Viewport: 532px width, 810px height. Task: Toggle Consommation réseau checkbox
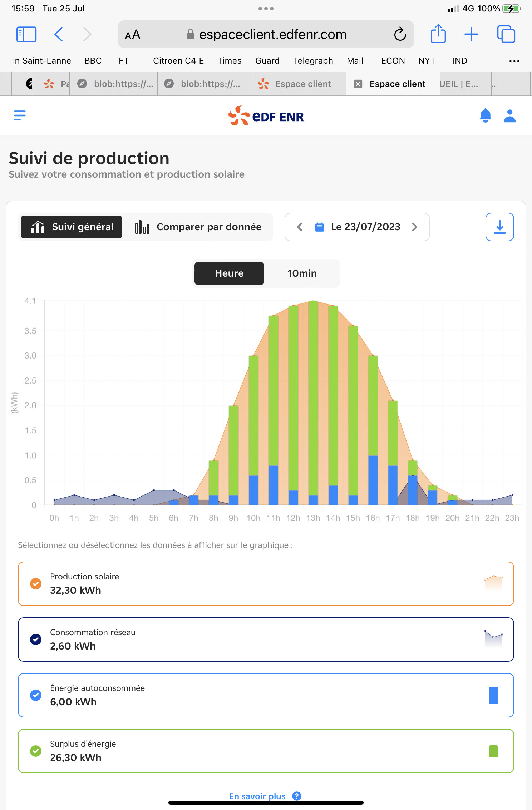pos(36,639)
